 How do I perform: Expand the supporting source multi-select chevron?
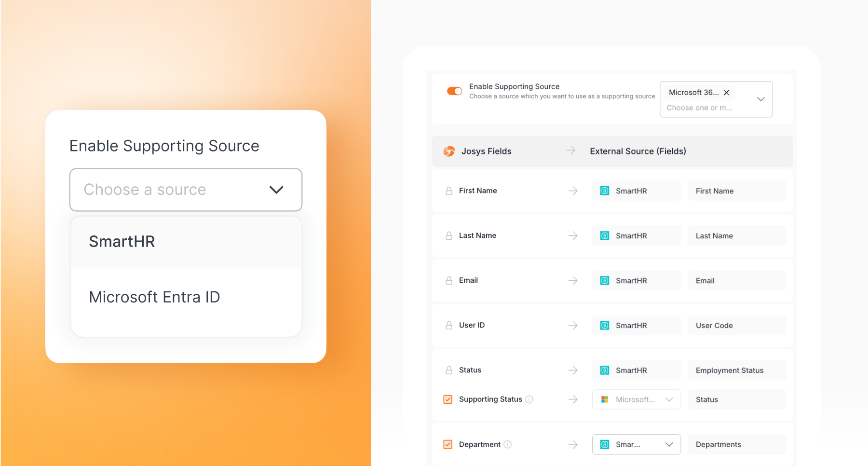[x=761, y=99]
